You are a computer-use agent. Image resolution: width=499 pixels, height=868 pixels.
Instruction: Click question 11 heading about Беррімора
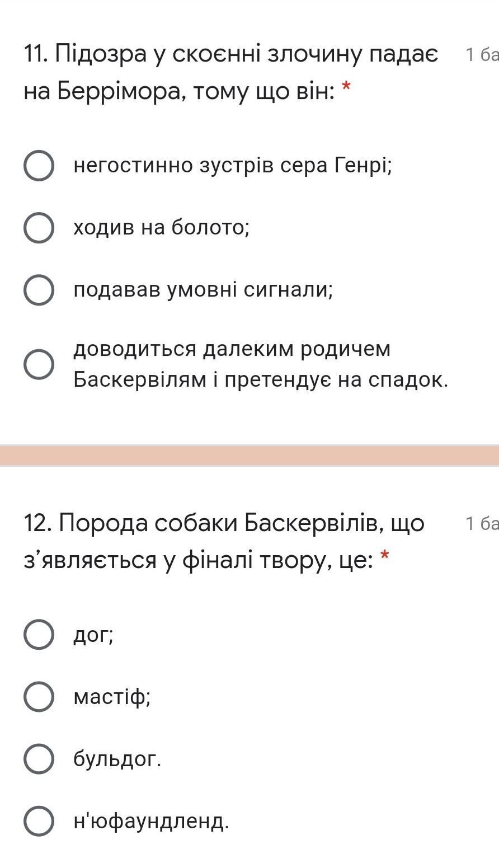[230, 73]
